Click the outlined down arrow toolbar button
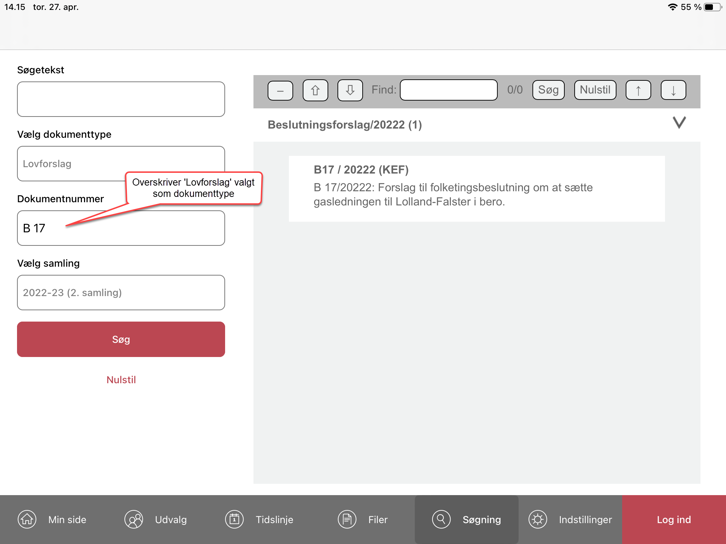Screen dimensions: 726x544 pos(350,90)
